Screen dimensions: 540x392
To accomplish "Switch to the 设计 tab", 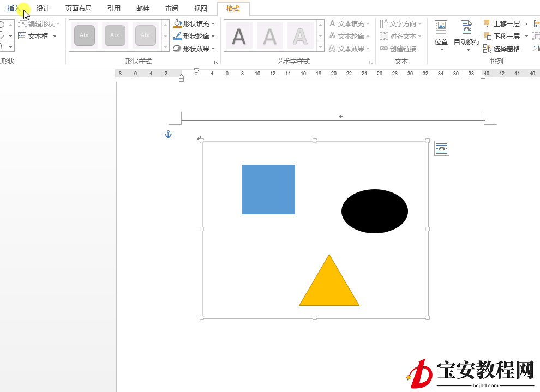I will click(x=43, y=9).
